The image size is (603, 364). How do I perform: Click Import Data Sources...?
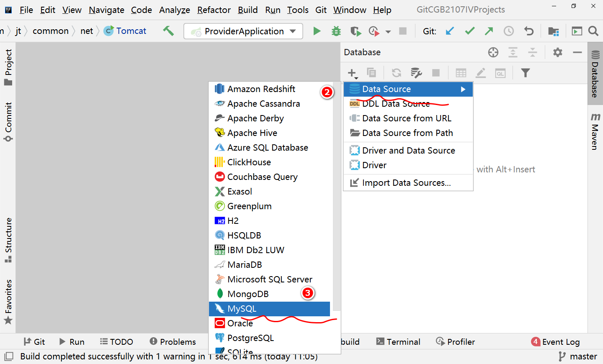tap(408, 183)
